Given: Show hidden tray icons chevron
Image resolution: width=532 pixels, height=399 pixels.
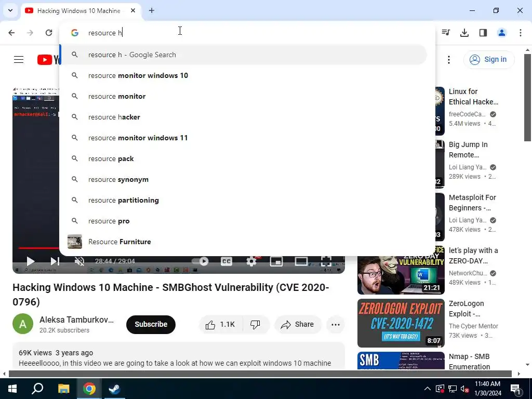Looking at the screenshot, I should click(x=428, y=389).
